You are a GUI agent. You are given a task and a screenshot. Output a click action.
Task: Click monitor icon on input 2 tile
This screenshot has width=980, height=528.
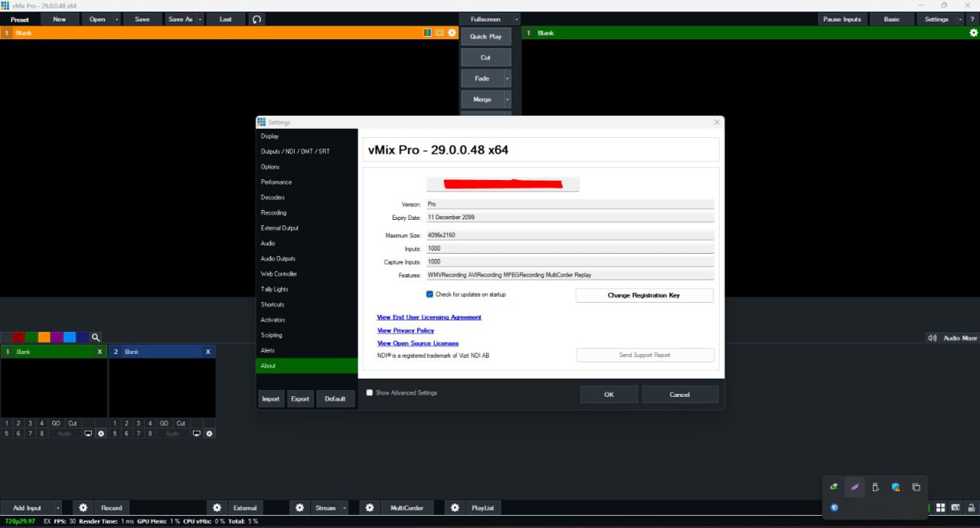[197, 434]
